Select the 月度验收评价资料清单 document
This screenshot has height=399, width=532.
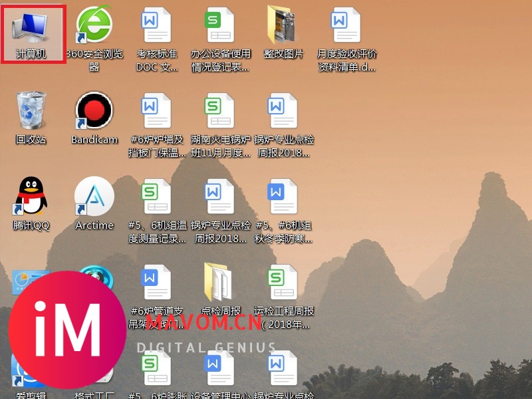(x=346, y=27)
